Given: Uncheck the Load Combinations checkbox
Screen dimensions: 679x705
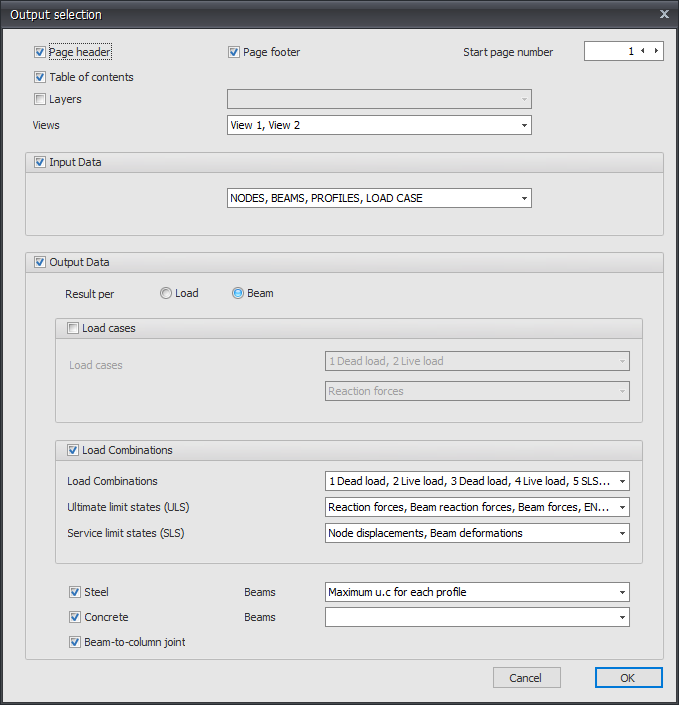Looking at the screenshot, I should click(x=73, y=450).
